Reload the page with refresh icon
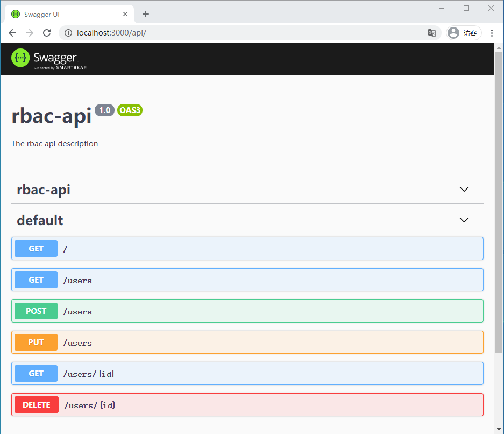This screenshot has width=504, height=434. 47,33
